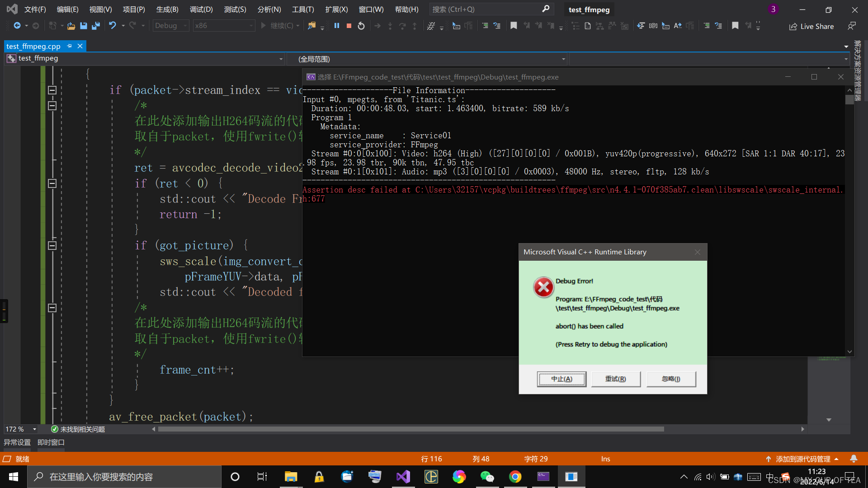Collapse the if (got_picture) code block
Viewport: 868px width, 488px height.
pos(52,246)
